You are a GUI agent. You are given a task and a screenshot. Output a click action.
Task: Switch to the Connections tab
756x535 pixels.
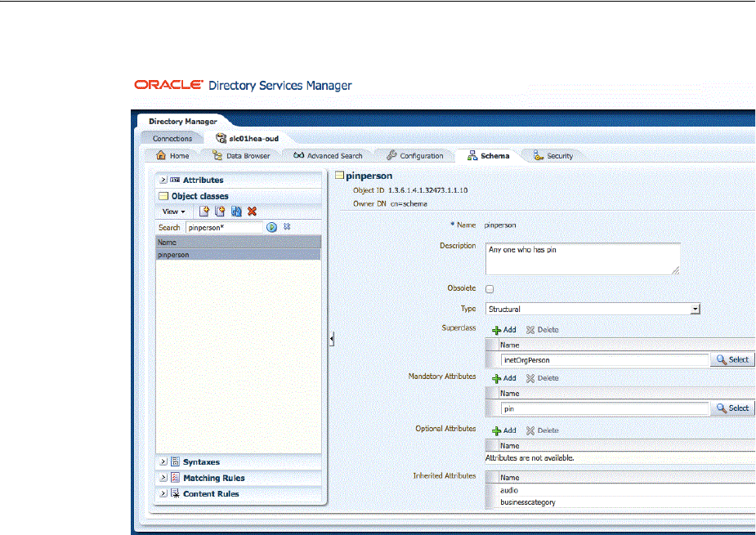(x=172, y=138)
